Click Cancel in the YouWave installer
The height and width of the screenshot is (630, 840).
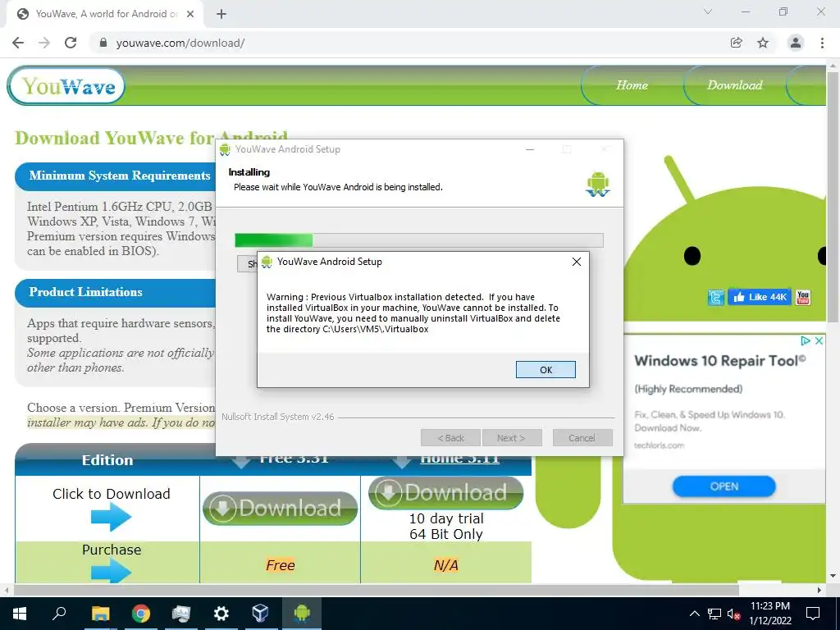[x=582, y=438]
